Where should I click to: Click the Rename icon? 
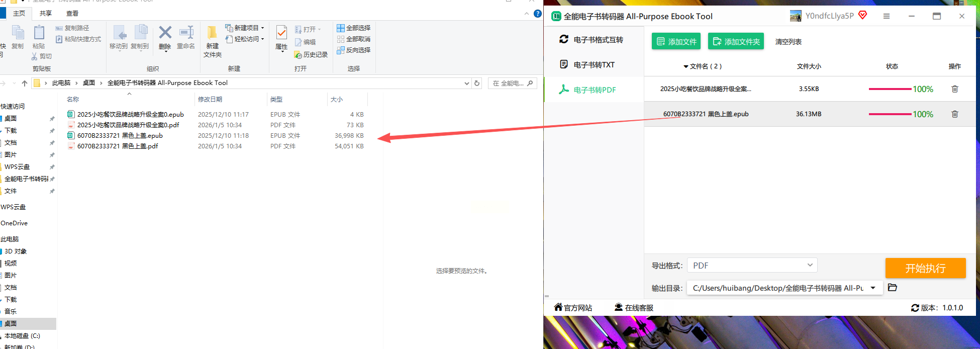[186, 33]
